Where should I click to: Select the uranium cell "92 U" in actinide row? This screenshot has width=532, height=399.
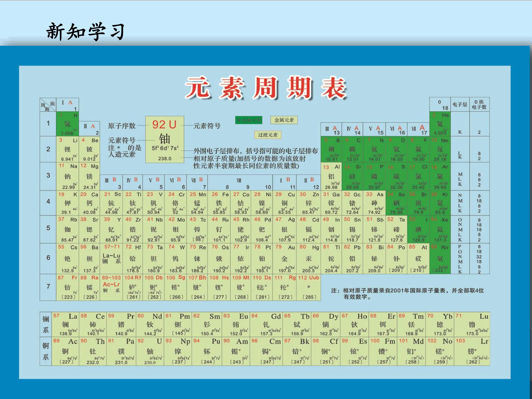(150, 351)
